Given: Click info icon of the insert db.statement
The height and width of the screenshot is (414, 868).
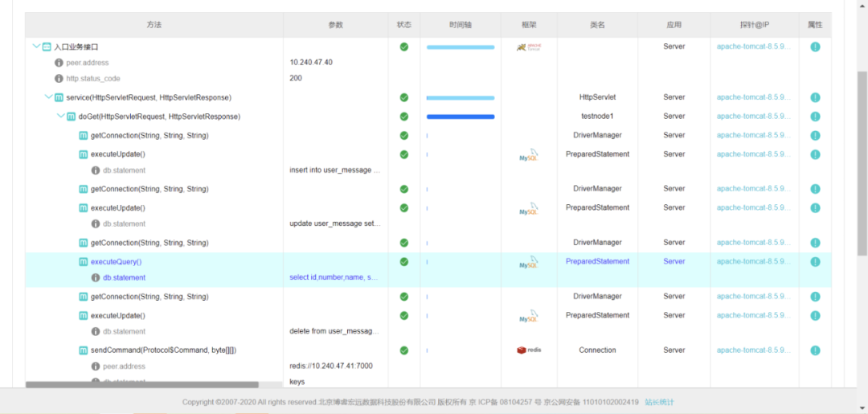Looking at the screenshot, I should click(95, 170).
